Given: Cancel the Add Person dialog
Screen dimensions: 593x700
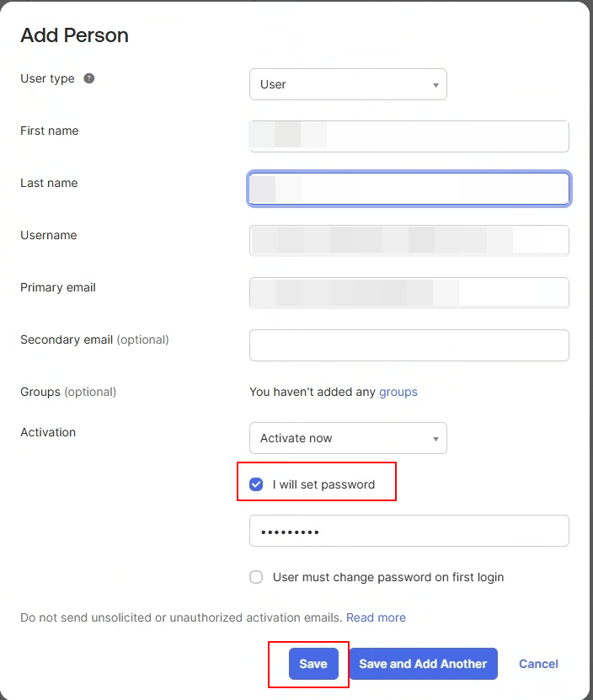Looking at the screenshot, I should [538, 664].
